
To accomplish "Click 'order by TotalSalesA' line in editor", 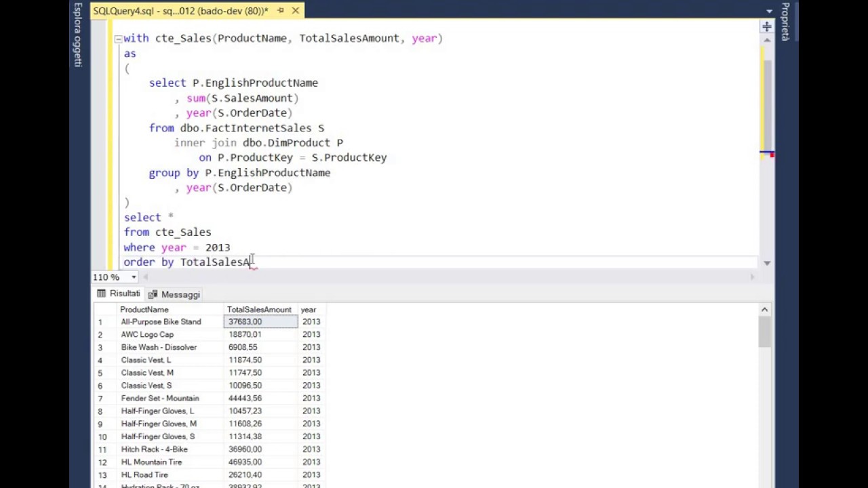I will (x=187, y=262).
